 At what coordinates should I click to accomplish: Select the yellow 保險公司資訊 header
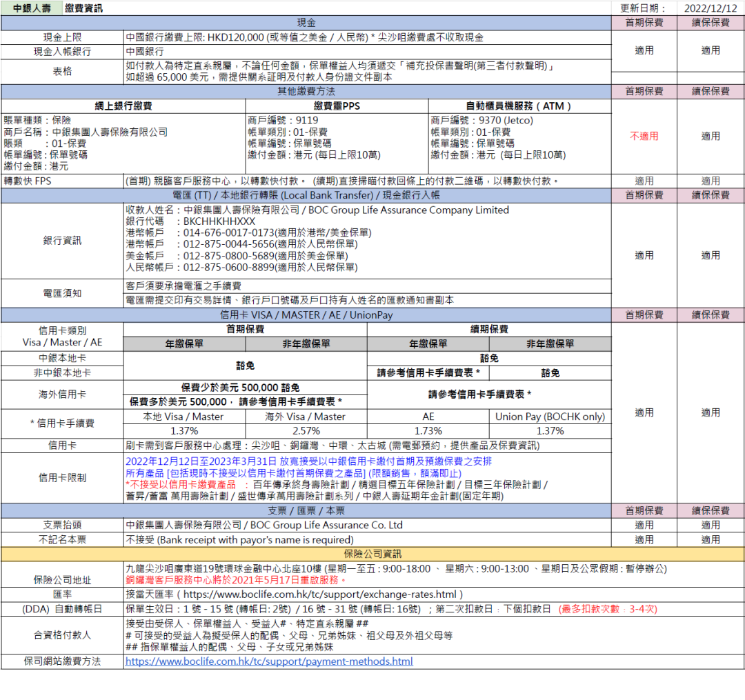372,554
